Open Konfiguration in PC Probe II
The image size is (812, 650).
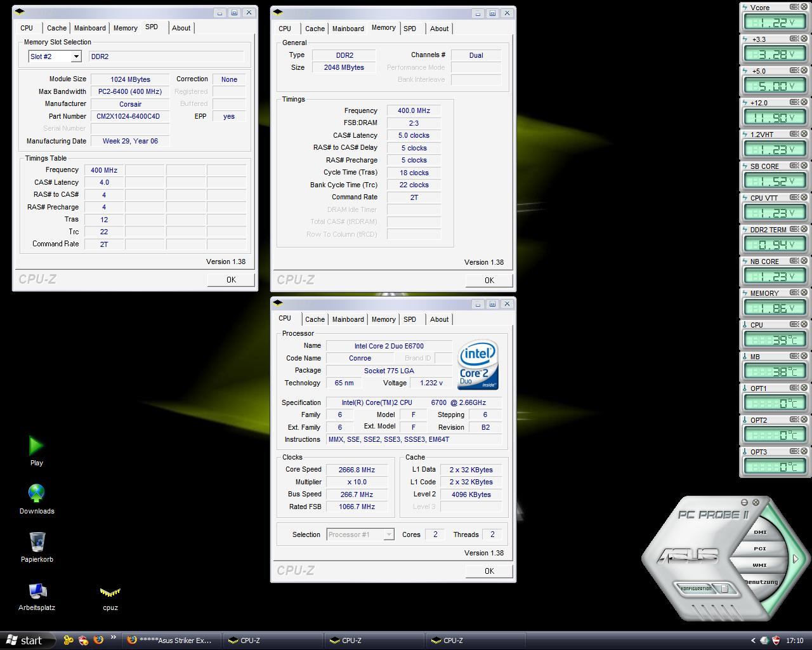coord(697,588)
